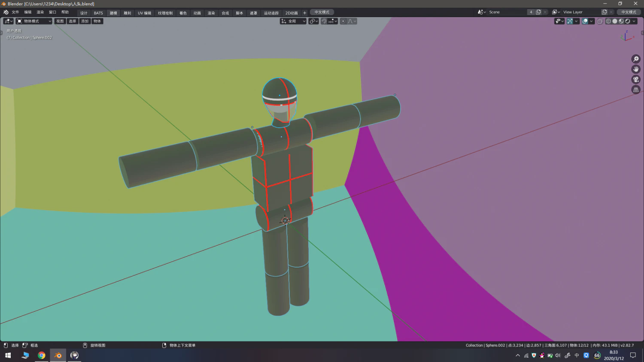Click the Blender logo menu icon
This screenshot has height=362, width=644.
pyautogui.click(x=6, y=12)
